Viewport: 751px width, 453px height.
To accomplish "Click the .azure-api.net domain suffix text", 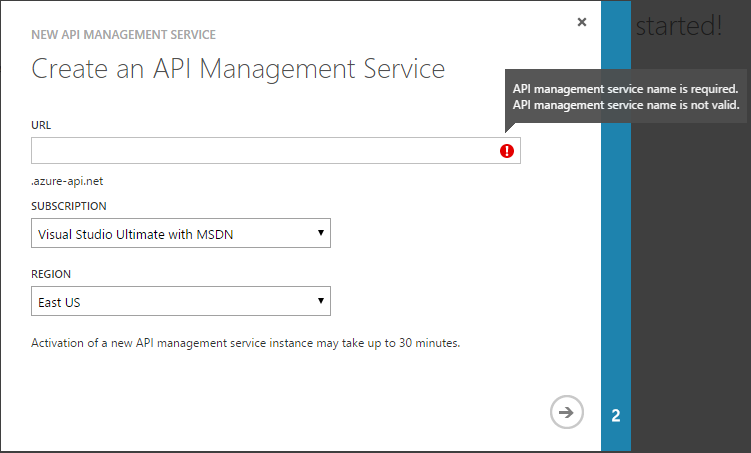I will (x=67, y=181).
